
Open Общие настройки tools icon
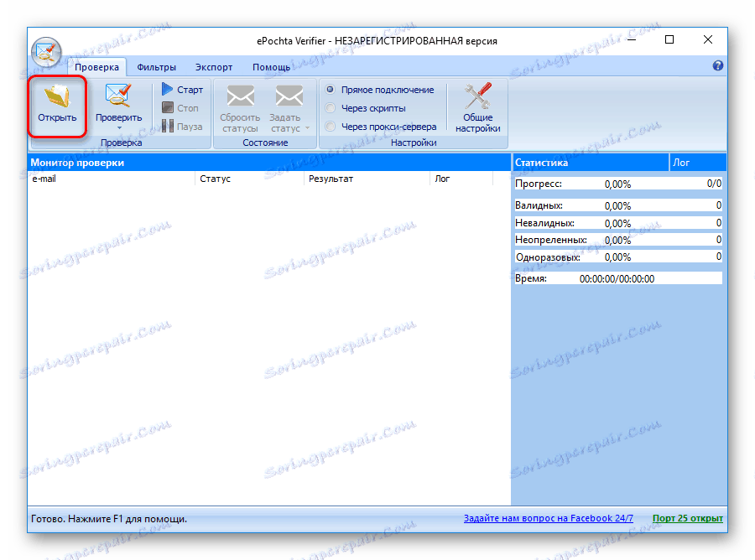[x=477, y=96]
